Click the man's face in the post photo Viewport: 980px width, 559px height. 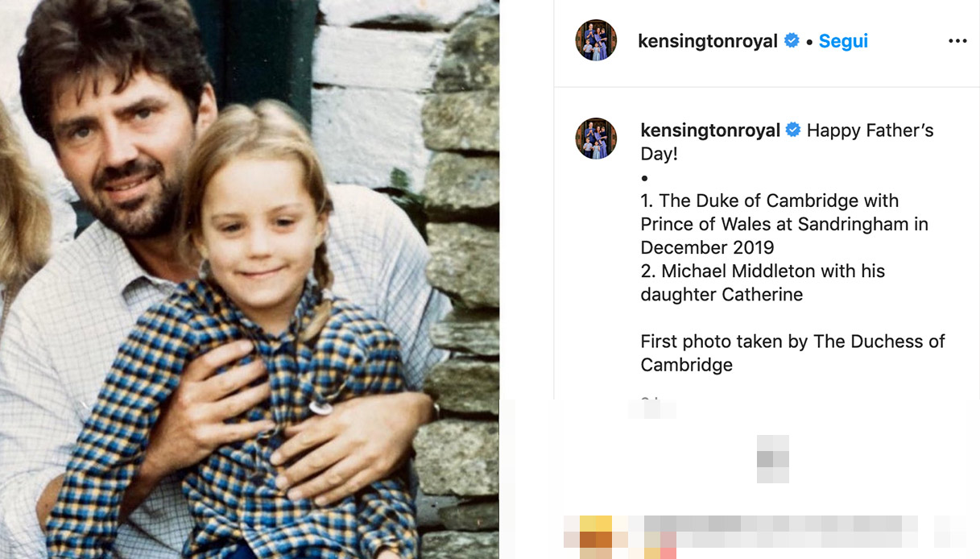click(x=121, y=145)
